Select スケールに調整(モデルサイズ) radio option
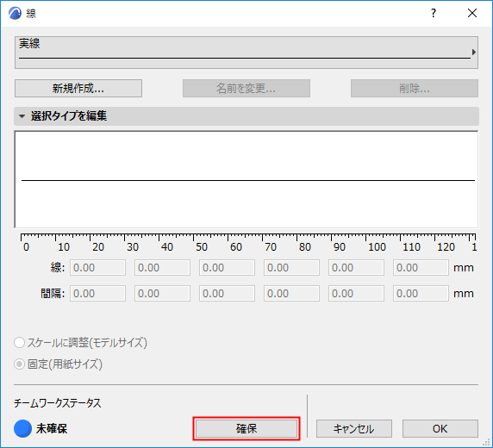Viewport: 493px width, 448px height. (x=20, y=343)
